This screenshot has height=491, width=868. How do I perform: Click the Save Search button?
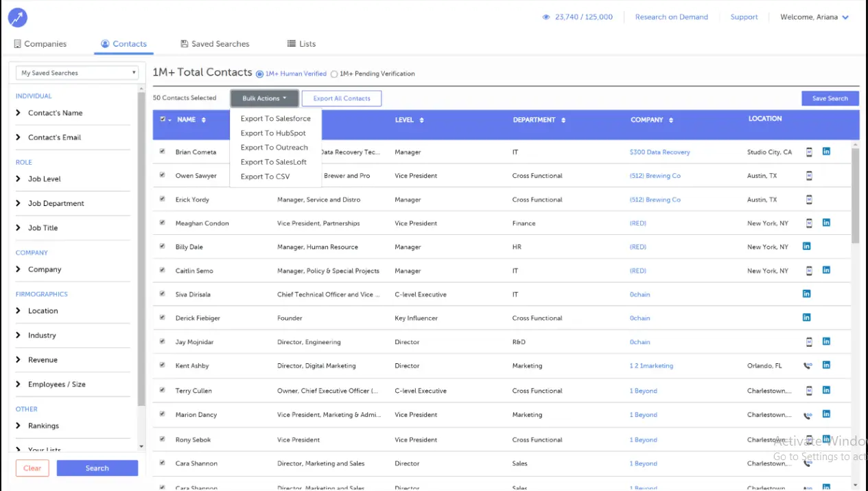pyautogui.click(x=830, y=98)
